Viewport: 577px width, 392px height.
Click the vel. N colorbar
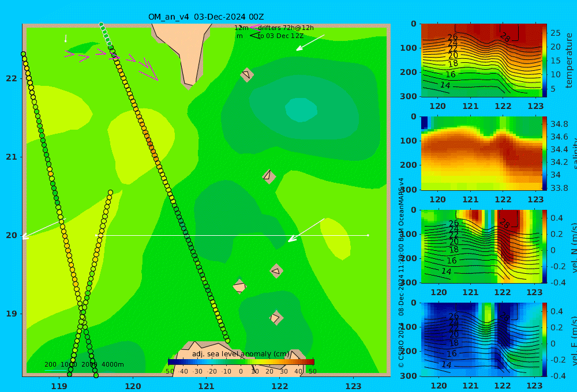tap(545, 246)
